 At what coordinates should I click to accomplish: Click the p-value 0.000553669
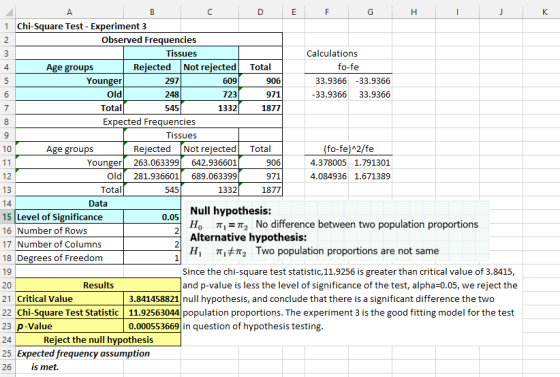pyautogui.click(x=152, y=326)
